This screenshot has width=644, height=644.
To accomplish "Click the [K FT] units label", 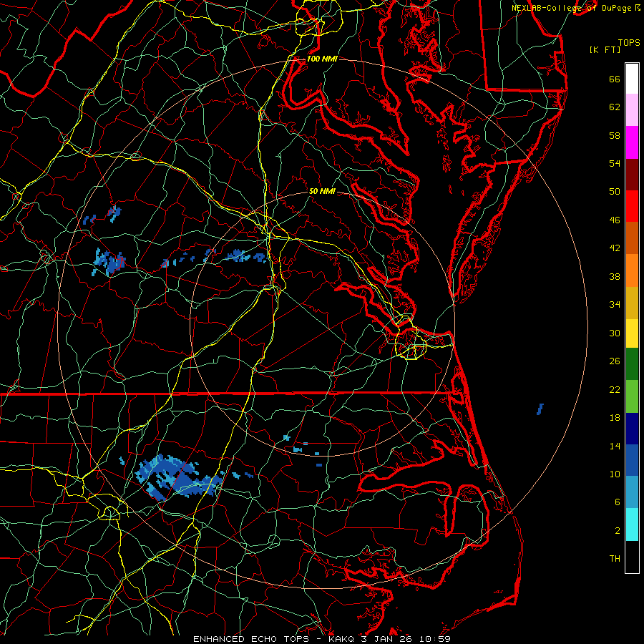I will 605,49.
